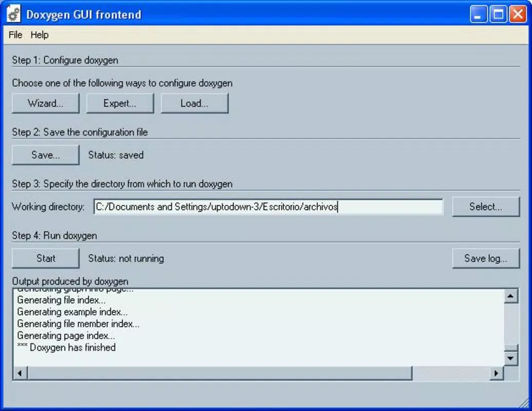532x411 pixels.
Task: Click the 'Output produced by doxygen' label
Action: 70,282
